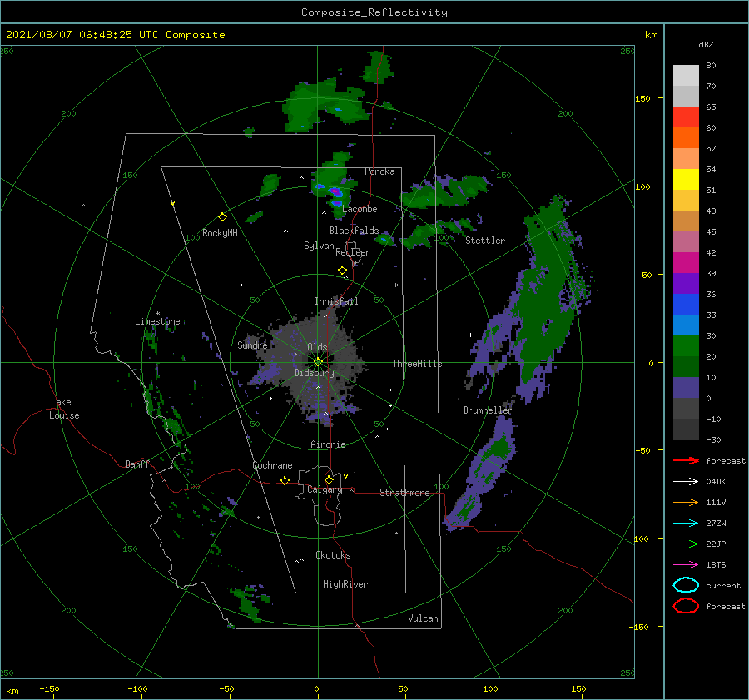
Task: Click the Sundre label
Action: [252, 345]
